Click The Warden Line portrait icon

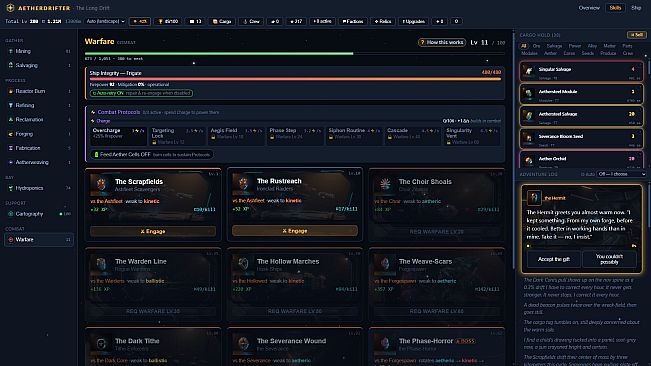(x=101, y=264)
